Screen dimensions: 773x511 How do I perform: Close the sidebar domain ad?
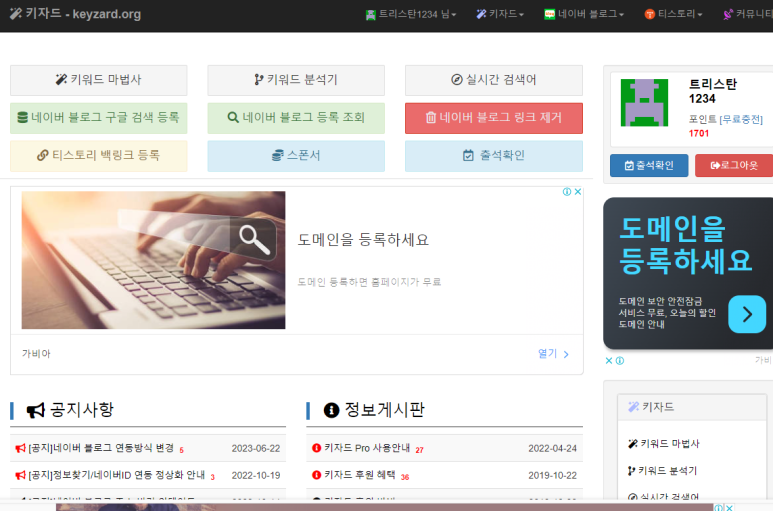609,361
